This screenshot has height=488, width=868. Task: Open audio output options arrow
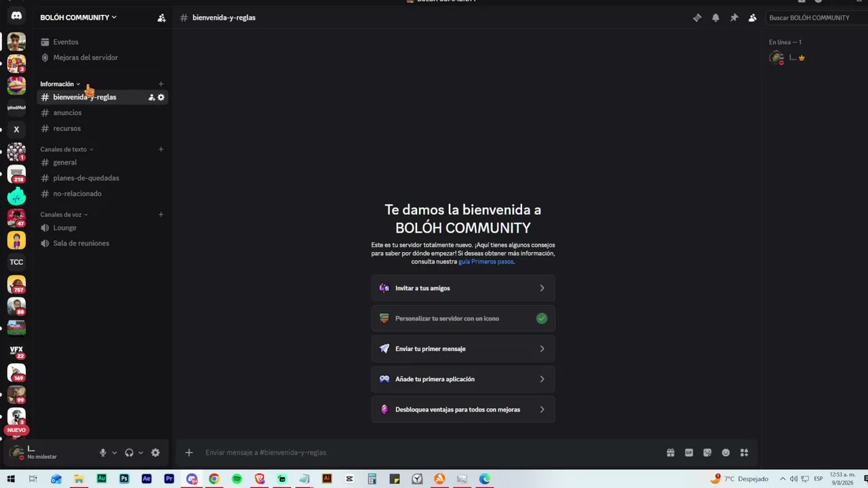[140, 453]
